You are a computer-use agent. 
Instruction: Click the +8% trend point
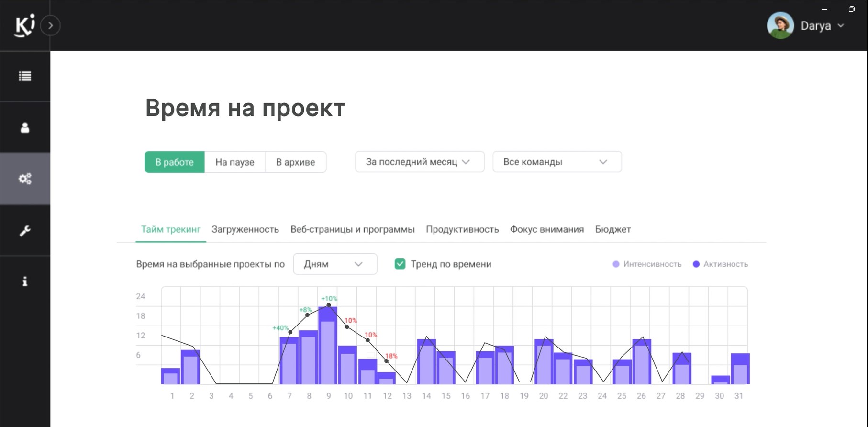pos(307,315)
